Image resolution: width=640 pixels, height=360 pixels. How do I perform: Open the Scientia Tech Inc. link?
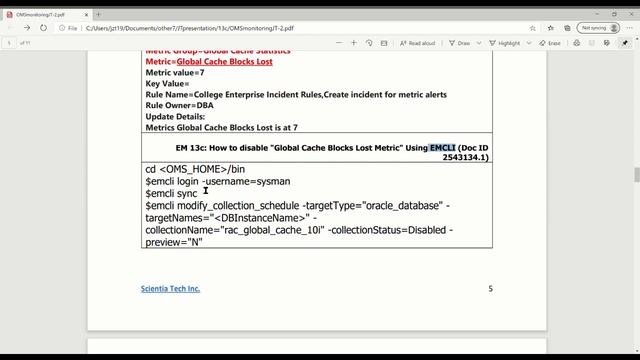coord(170,289)
